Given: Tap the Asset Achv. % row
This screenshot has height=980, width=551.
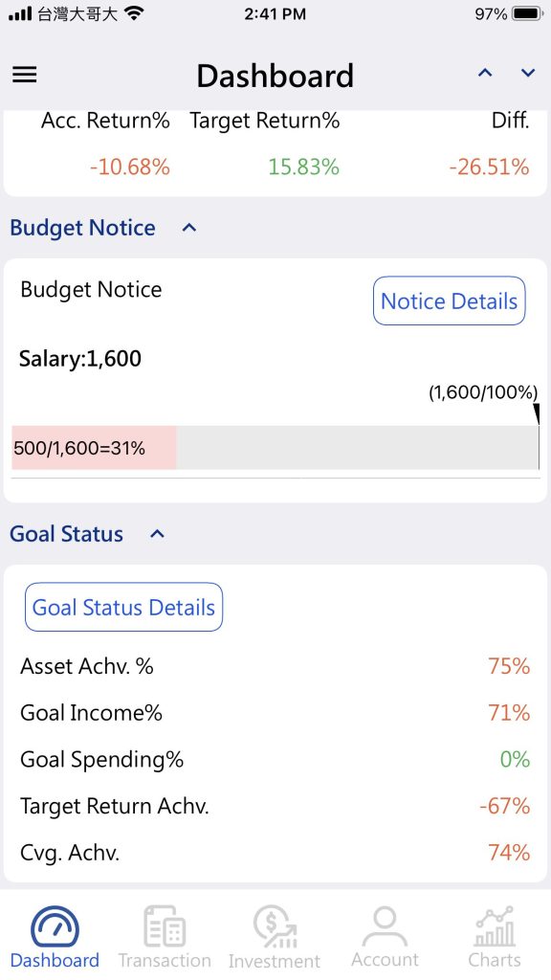Looking at the screenshot, I should point(275,666).
